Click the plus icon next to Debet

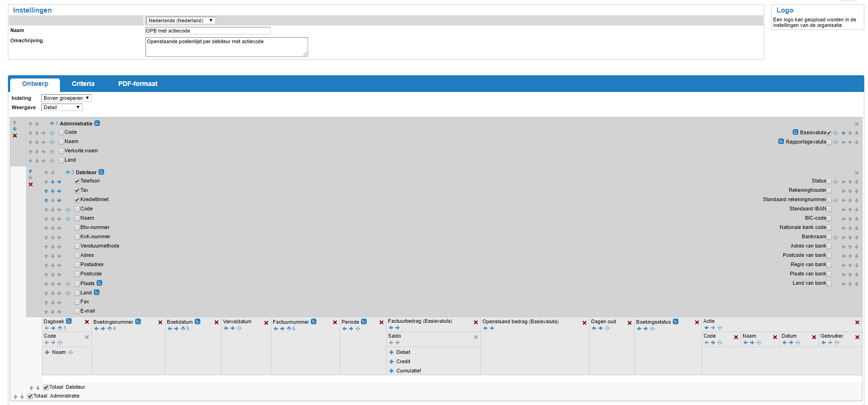[x=391, y=353]
